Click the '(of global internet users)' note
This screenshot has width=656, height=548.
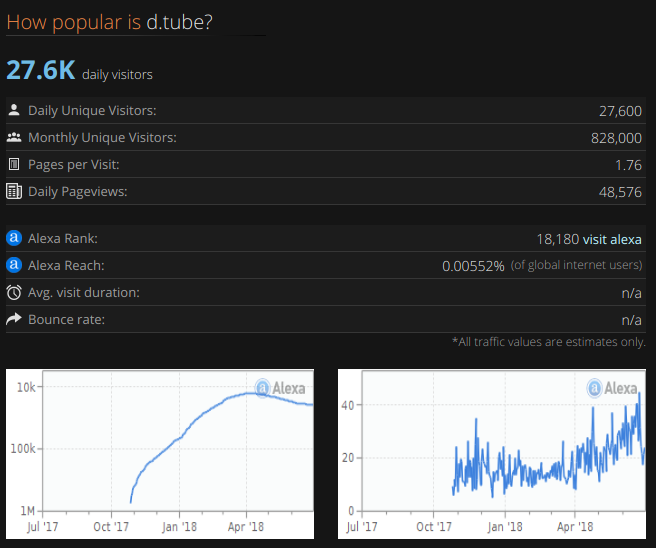tap(576, 265)
